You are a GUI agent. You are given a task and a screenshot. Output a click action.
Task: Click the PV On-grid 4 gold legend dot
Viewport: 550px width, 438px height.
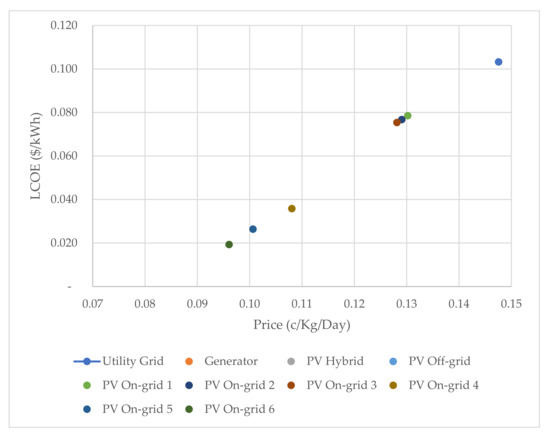coord(394,385)
